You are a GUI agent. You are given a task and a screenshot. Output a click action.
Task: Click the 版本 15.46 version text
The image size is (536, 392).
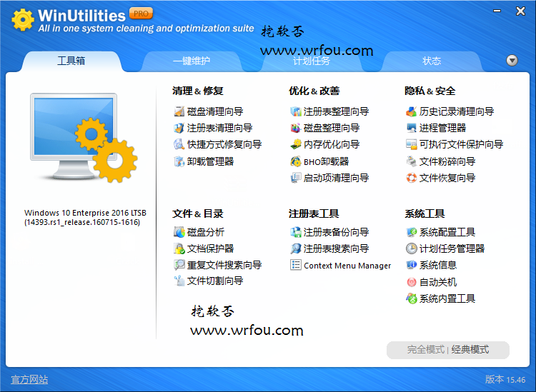pos(505,379)
